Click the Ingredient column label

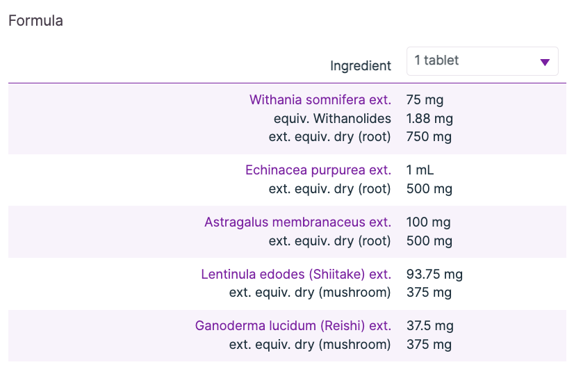[361, 66]
